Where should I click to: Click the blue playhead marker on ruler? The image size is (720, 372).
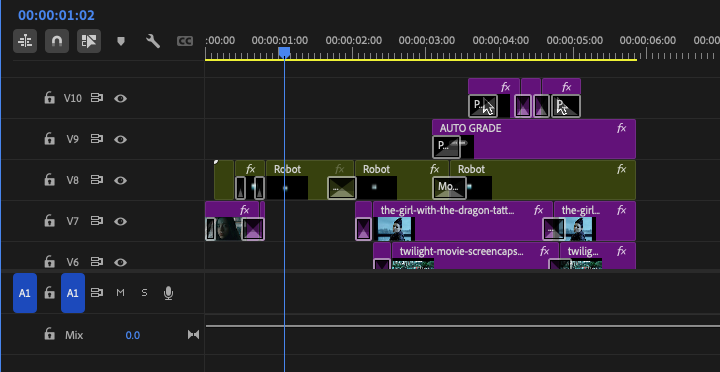(x=284, y=52)
